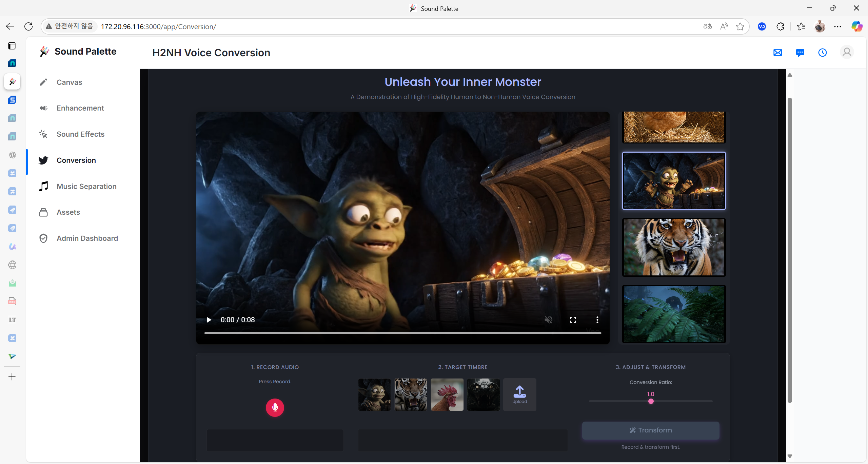Open the video more options menu
868x464 pixels.
click(x=597, y=320)
